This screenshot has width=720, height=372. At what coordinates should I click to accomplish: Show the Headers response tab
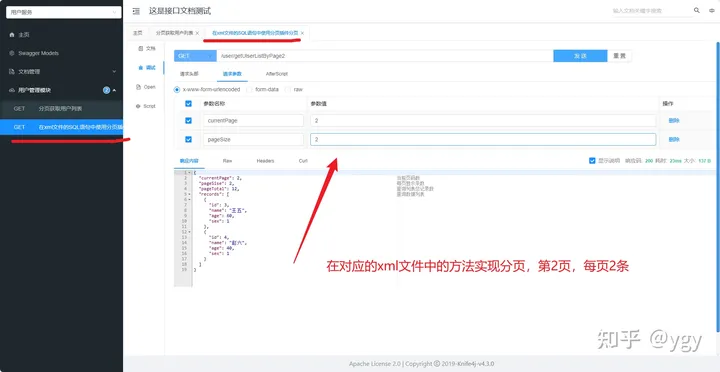coord(265,161)
